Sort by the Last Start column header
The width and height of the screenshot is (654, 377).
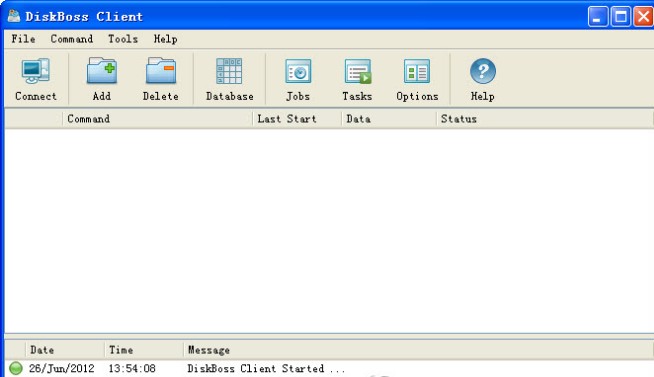[x=297, y=119]
